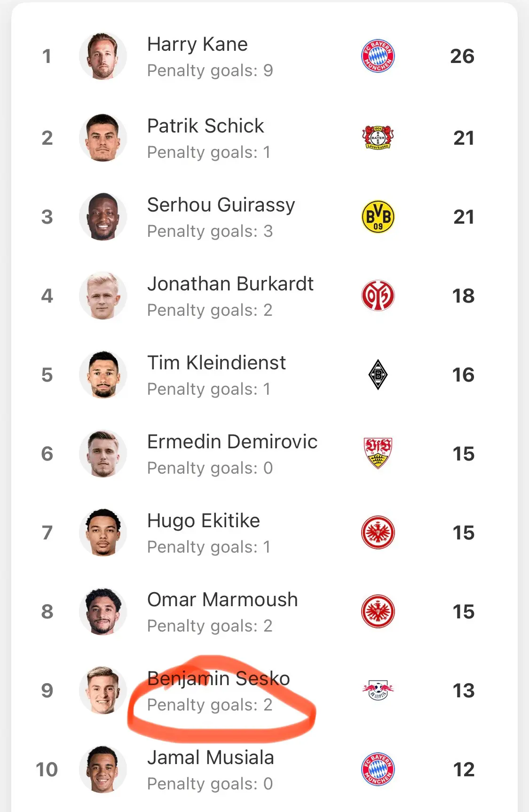
Task: View Harry Kane's player photo
Action: (103, 56)
